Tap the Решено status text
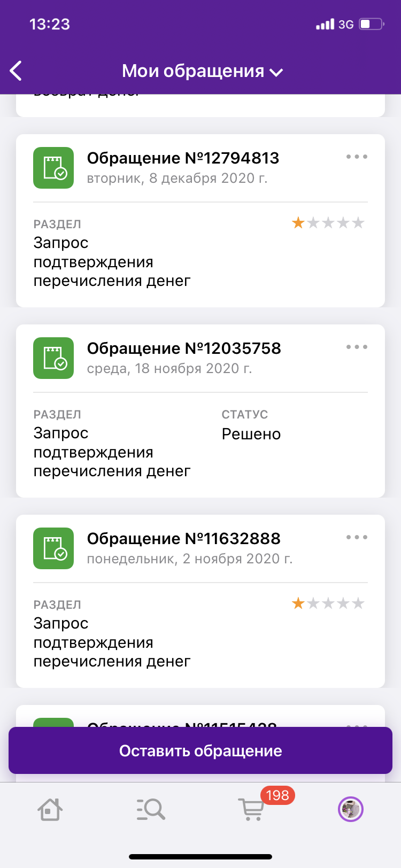The height and width of the screenshot is (868, 401). point(251,434)
